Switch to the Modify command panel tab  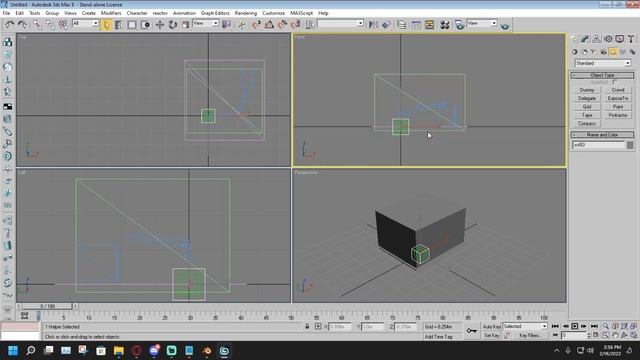tap(585, 39)
